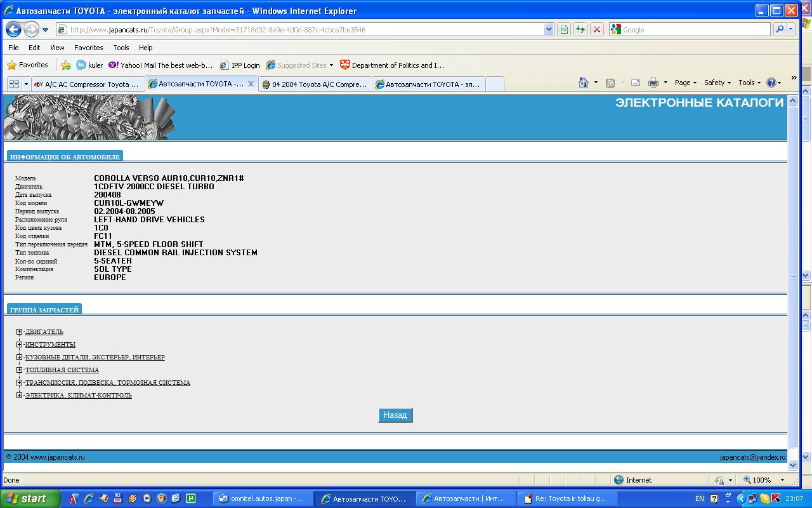812x508 pixels.
Task: Open the Safety command bar menu
Action: click(717, 83)
